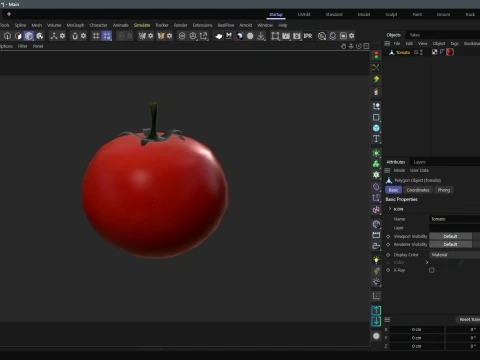
Task: Select the Phong tab in Attributes
Action: [444, 190]
